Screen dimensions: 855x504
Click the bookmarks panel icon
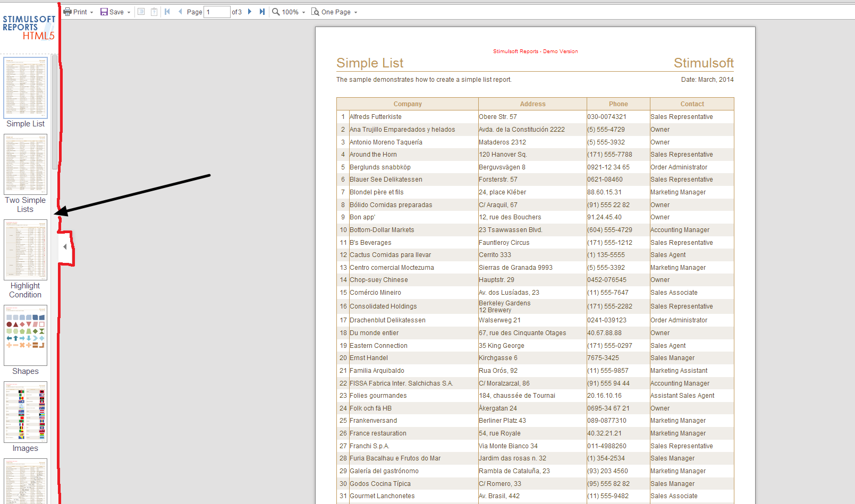[x=141, y=12]
